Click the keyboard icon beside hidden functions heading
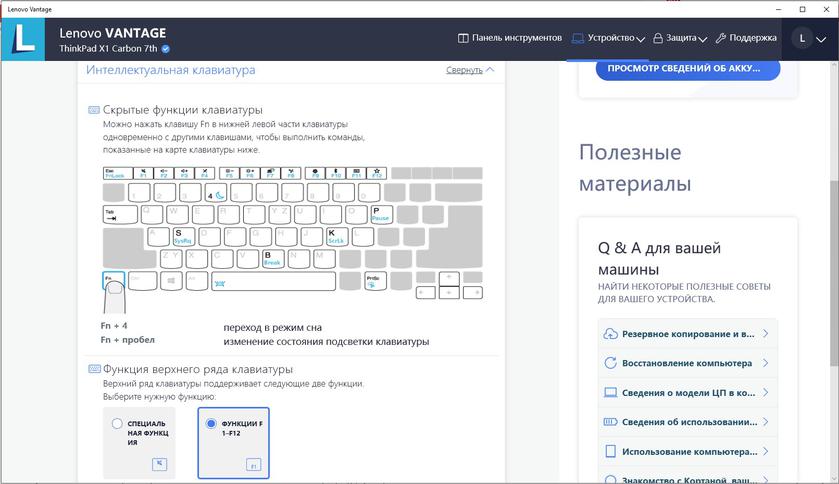 94,110
